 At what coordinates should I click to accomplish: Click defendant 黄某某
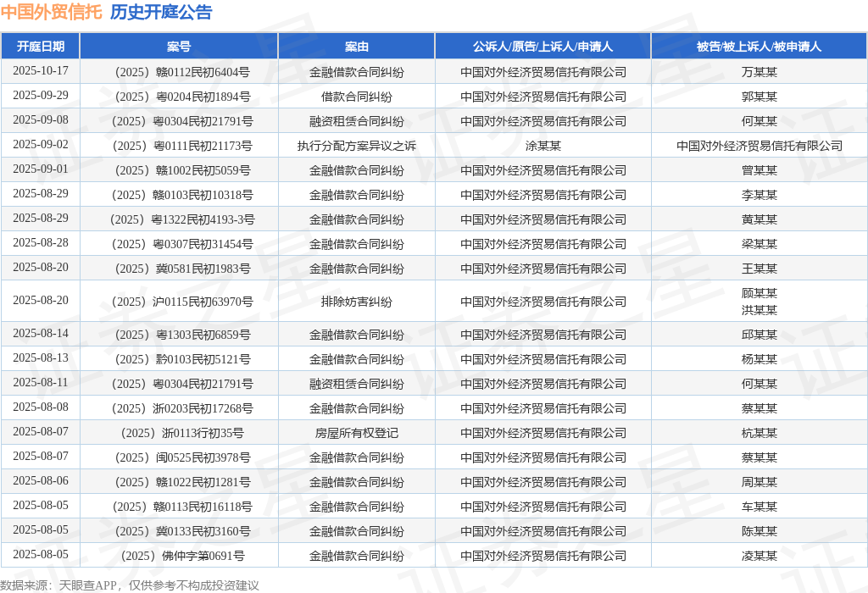pos(759,219)
